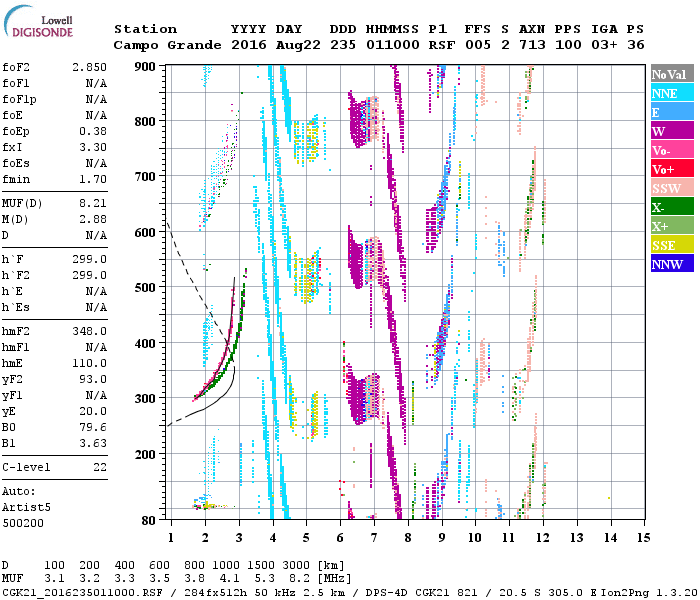
Task: Select the SSW salmon legend swatch
Action: 672,188
